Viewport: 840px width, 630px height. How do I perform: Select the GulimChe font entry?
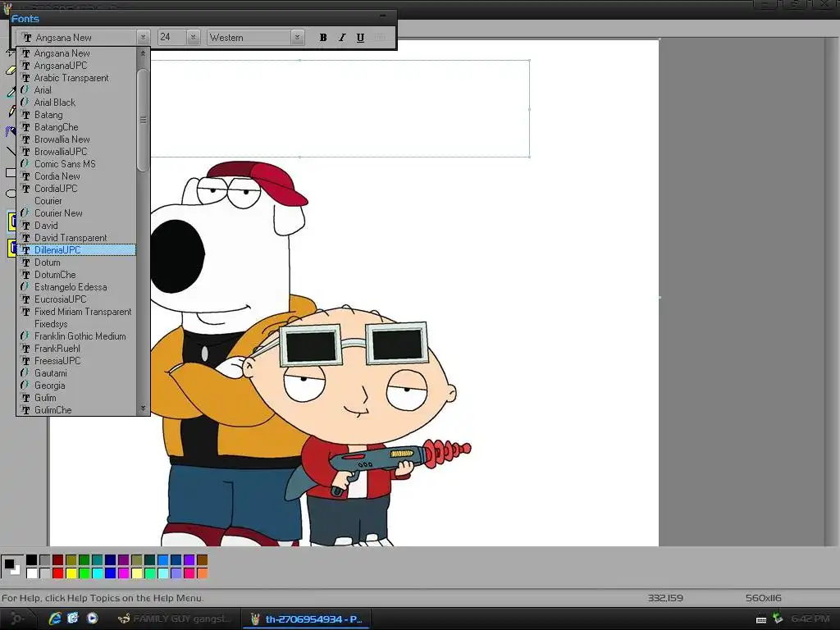click(x=76, y=410)
